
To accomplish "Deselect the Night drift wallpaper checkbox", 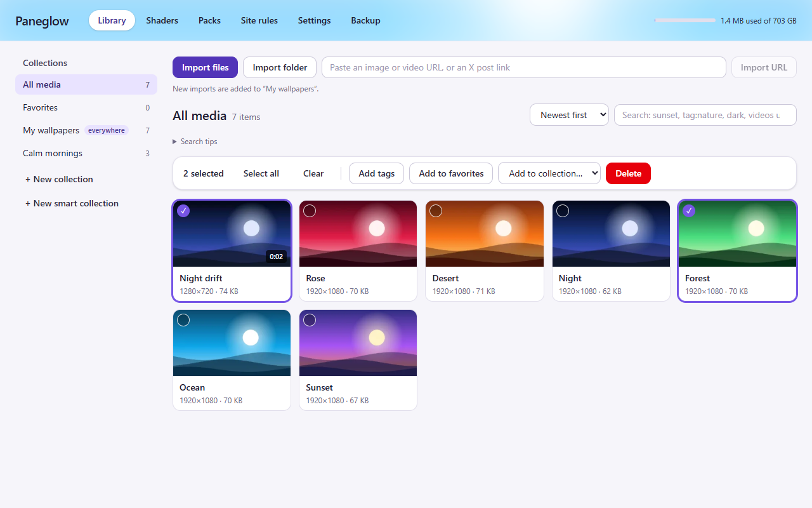I will pyautogui.click(x=183, y=211).
